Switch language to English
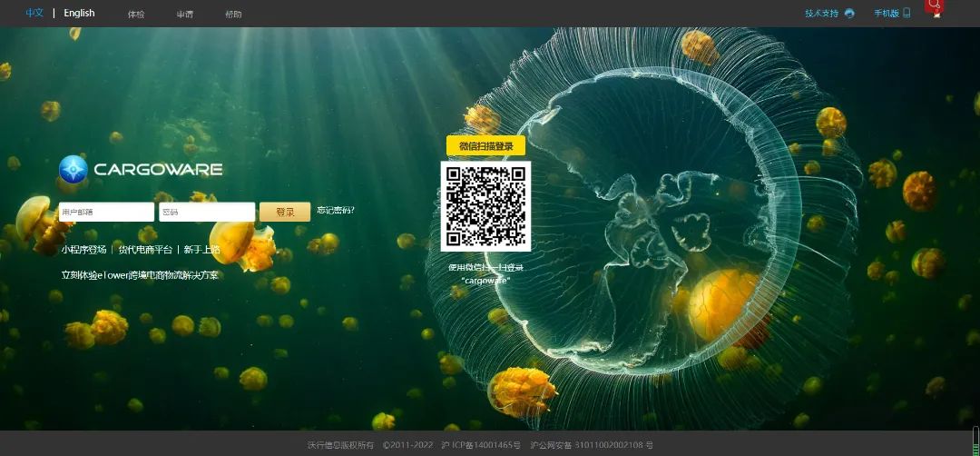 pos(79,14)
